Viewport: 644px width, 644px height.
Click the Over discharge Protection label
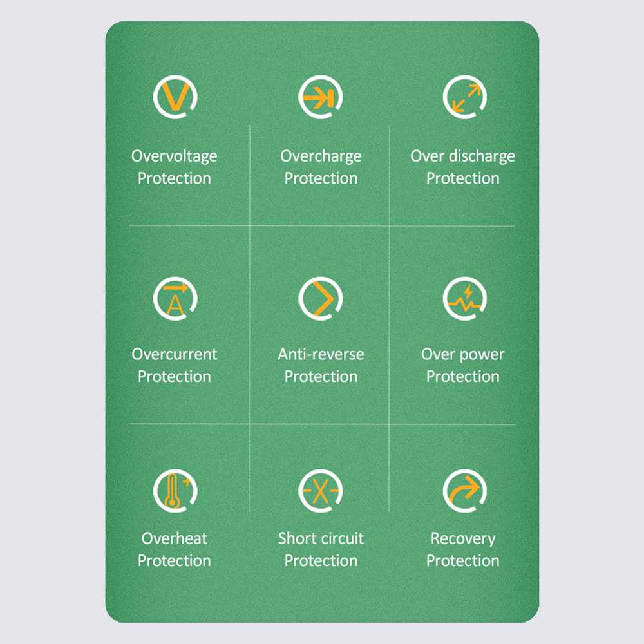(462, 167)
